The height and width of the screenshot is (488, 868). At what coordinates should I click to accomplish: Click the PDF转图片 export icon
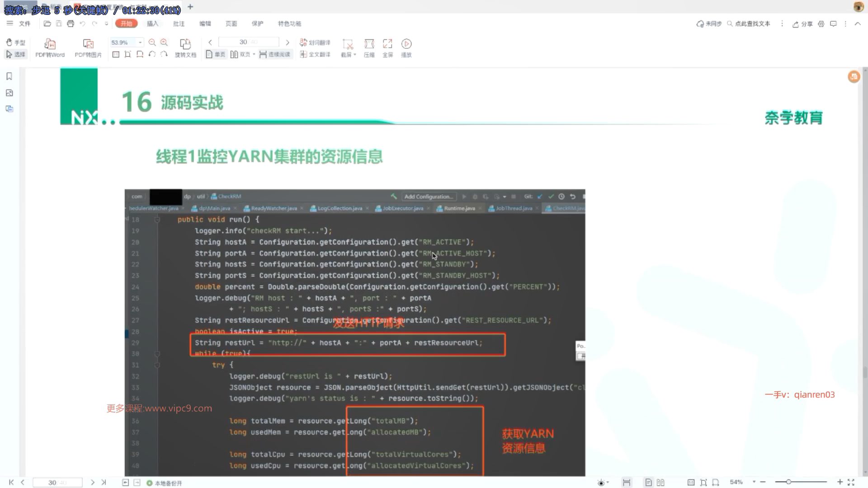88,44
